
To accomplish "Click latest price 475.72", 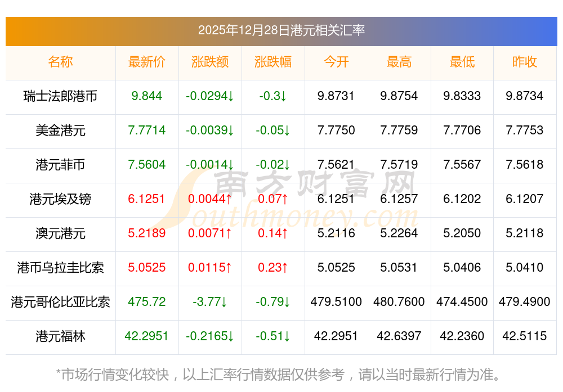I will [x=146, y=301].
